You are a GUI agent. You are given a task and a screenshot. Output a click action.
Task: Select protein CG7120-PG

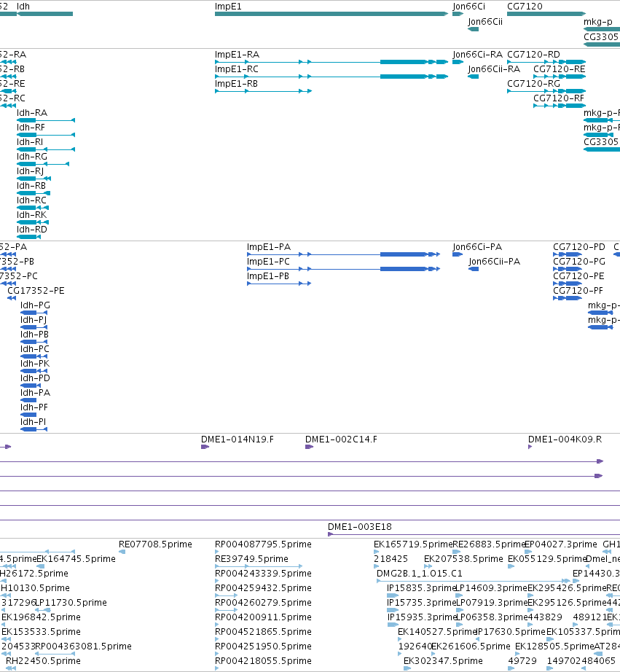point(568,269)
